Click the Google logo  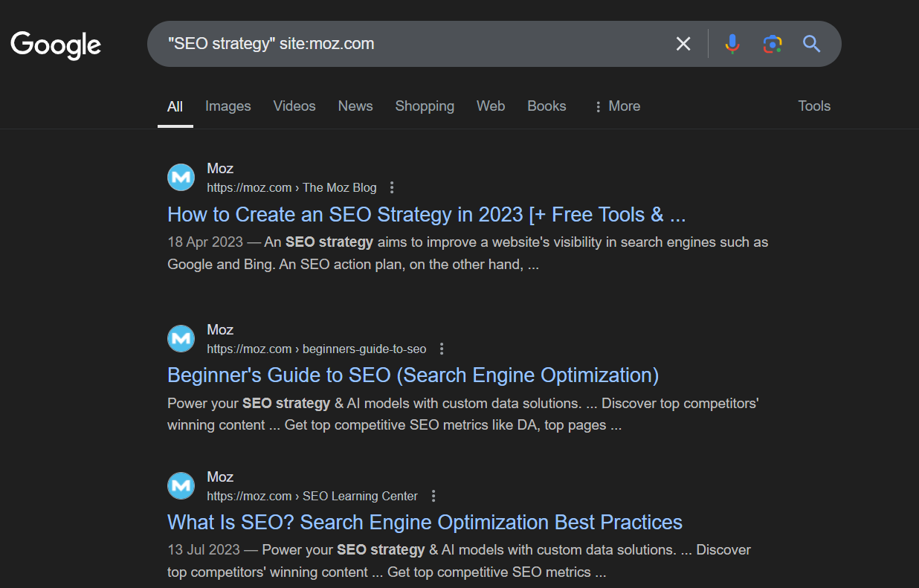(x=56, y=45)
